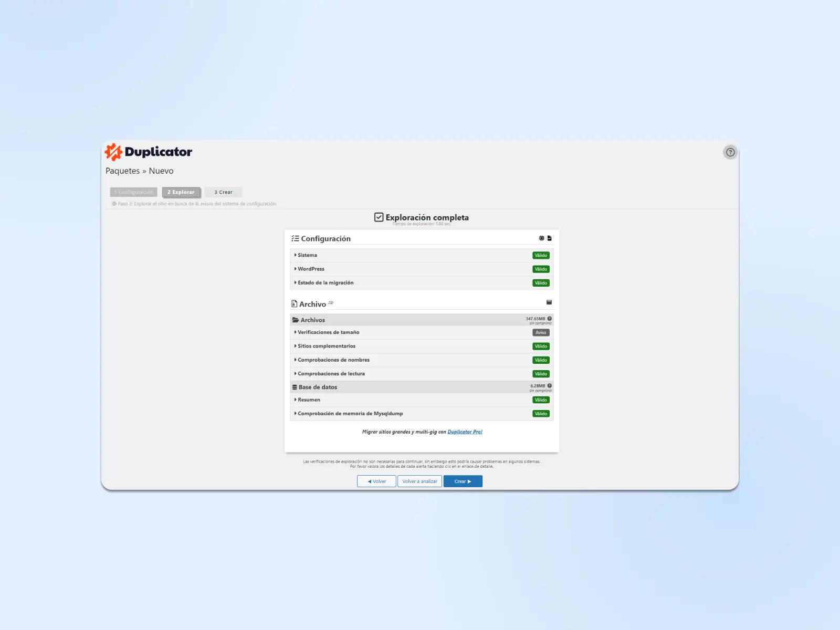The width and height of the screenshot is (840, 630).
Task: Select the 2 Explorar step tab
Action: [181, 192]
